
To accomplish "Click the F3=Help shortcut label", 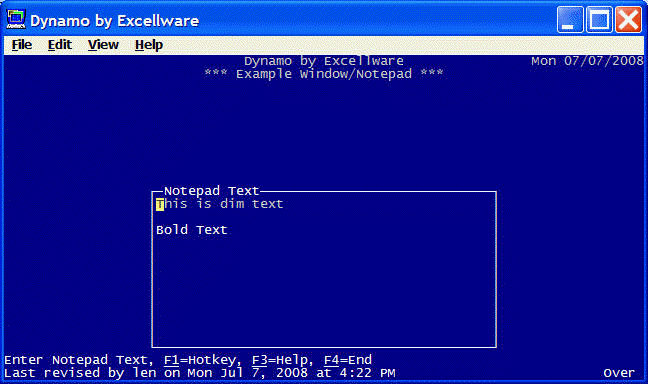I will click(280, 360).
